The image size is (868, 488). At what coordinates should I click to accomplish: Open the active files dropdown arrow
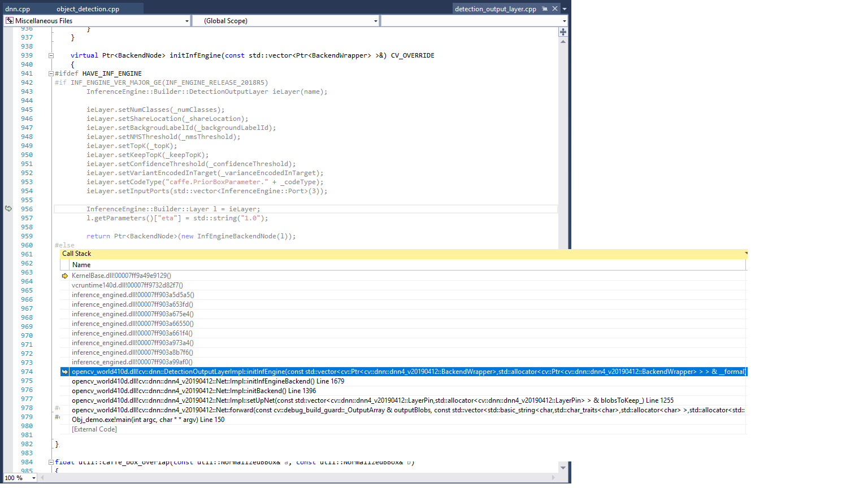pos(565,9)
